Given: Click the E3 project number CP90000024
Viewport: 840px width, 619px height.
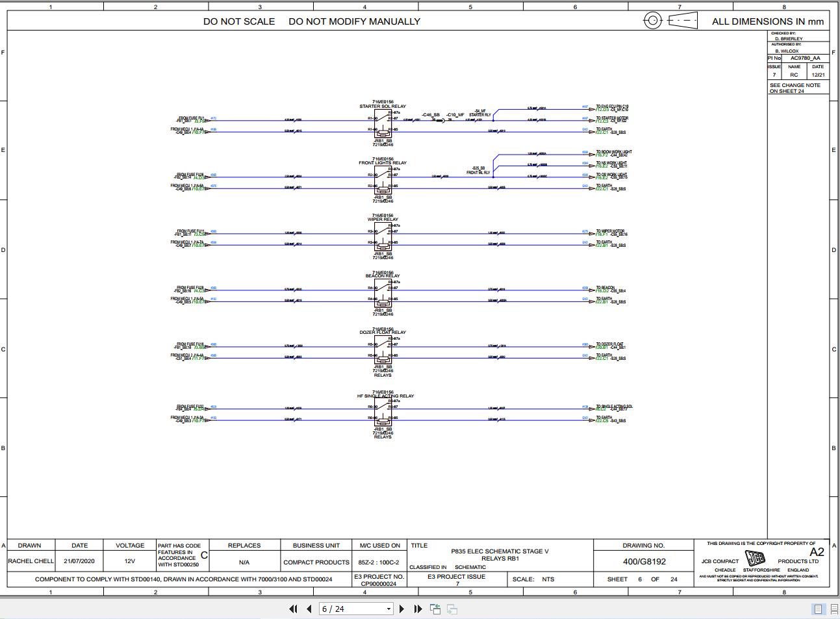Looking at the screenshot, I should coord(379,583).
